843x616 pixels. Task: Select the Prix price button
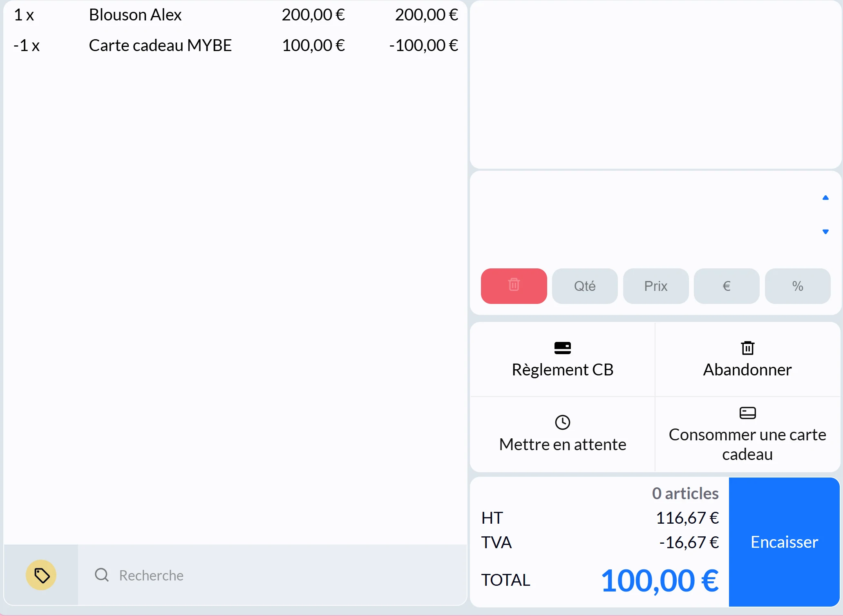656,286
